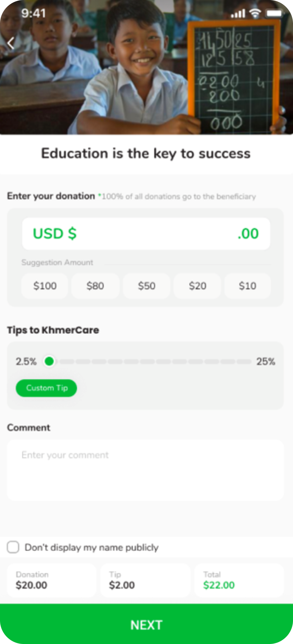Image resolution: width=293 pixels, height=644 pixels.
Task: Select the $100 suggestion amount
Action: tap(45, 286)
